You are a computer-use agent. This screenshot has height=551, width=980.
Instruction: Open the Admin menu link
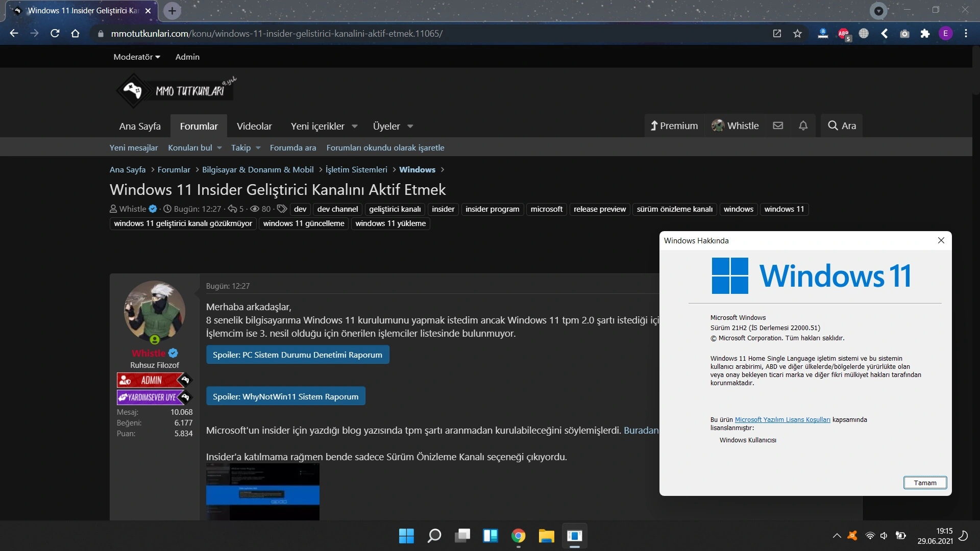pos(187,57)
